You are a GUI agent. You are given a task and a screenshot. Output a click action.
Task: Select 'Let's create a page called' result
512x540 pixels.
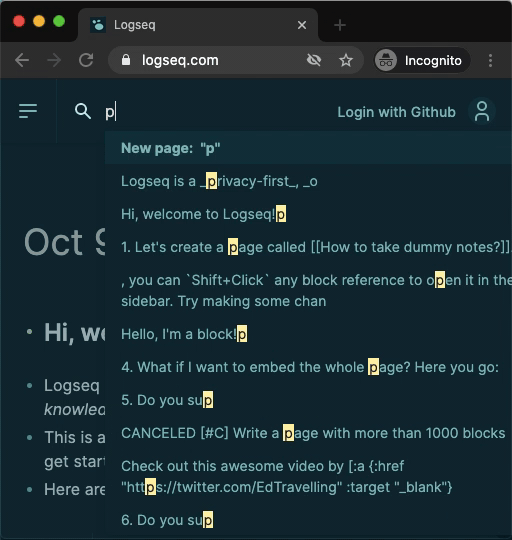point(308,247)
